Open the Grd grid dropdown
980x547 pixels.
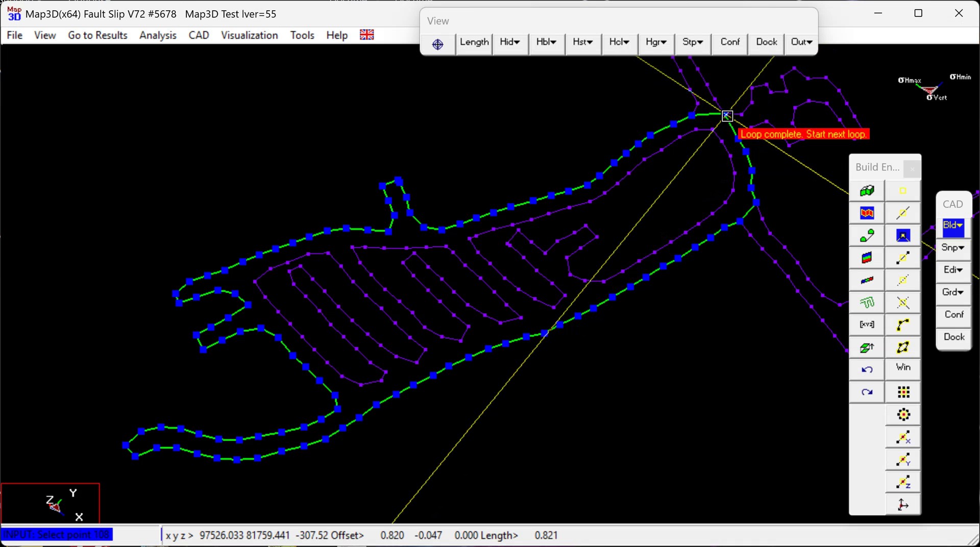tap(952, 292)
